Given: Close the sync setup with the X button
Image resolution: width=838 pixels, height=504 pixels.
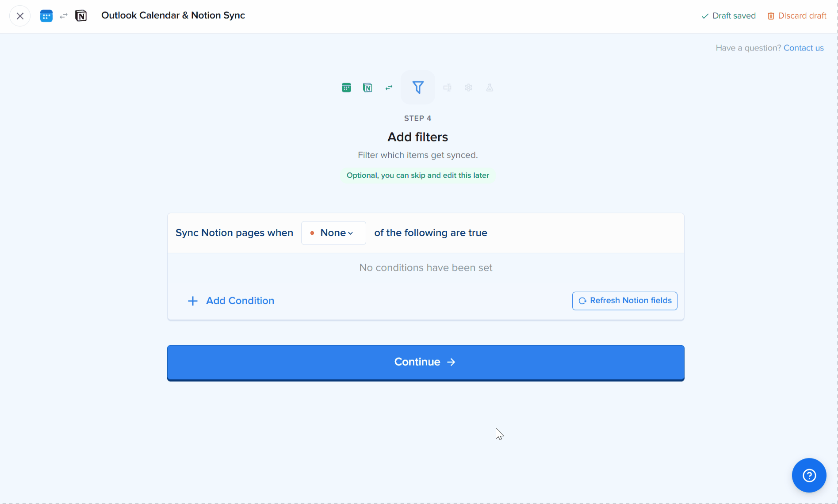Looking at the screenshot, I should pyautogui.click(x=20, y=16).
